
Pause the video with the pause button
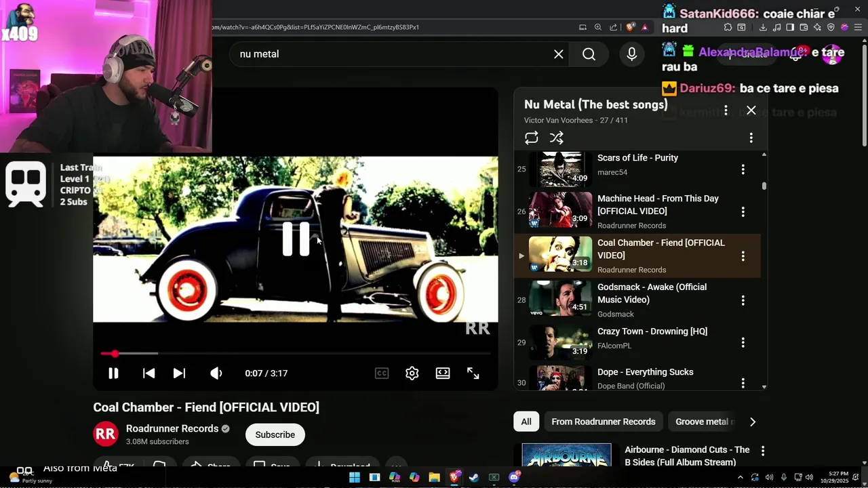pyautogui.click(x=113, y=373)
